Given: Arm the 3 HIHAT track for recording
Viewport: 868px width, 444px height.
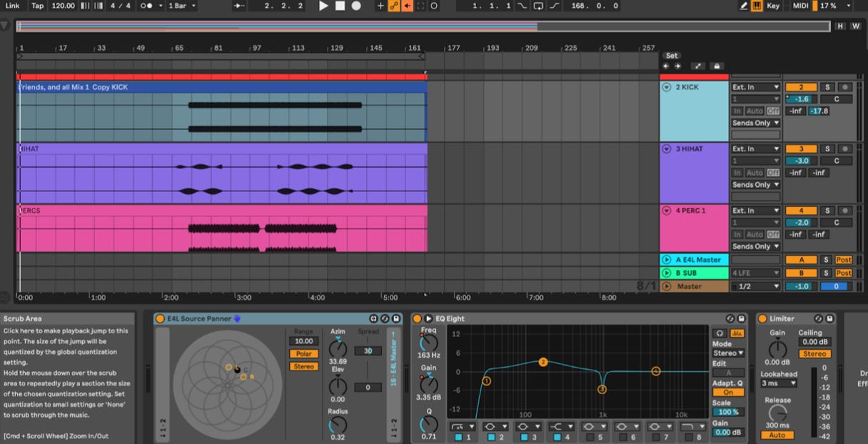Looking at the screenshot, I should click(845, 149).
